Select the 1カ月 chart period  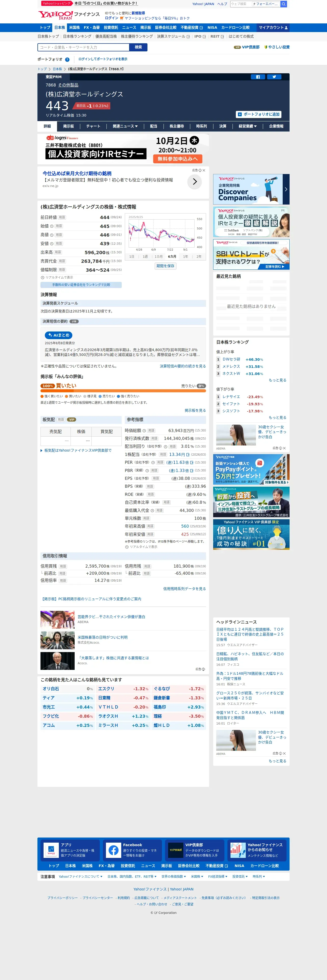(x=158, y=257)
